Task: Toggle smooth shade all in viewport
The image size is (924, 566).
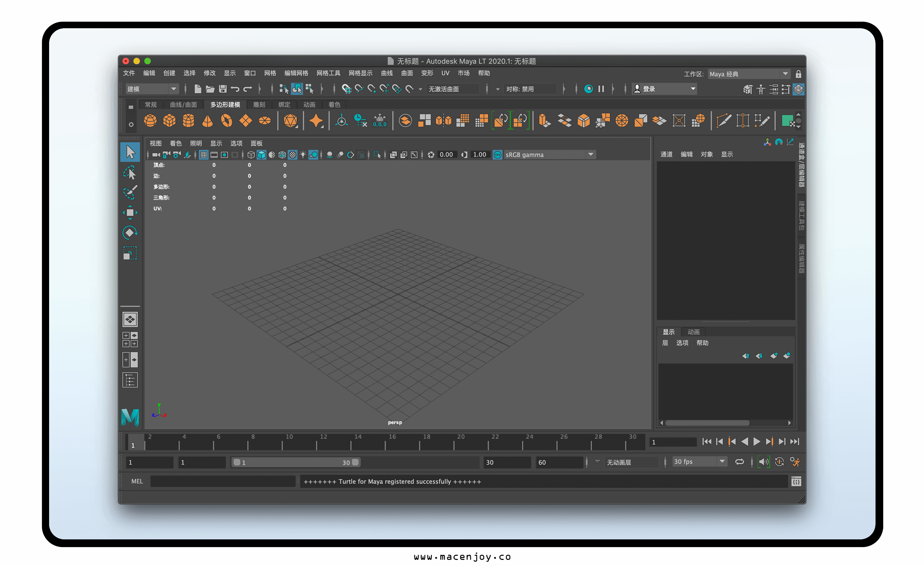Action: pos(261,154)
